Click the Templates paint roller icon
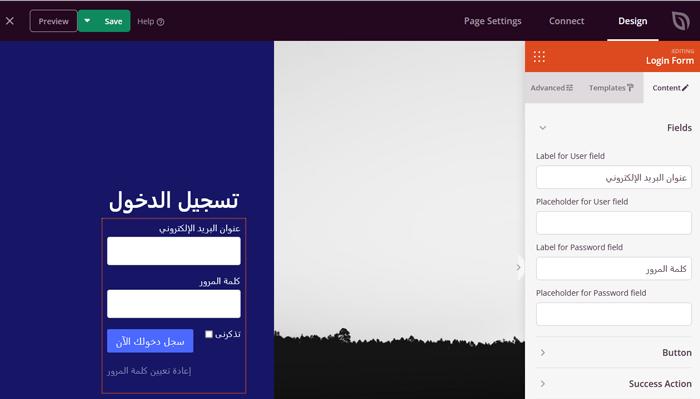The width and height of the screenshot is (700, 399). tap(630, 88)
